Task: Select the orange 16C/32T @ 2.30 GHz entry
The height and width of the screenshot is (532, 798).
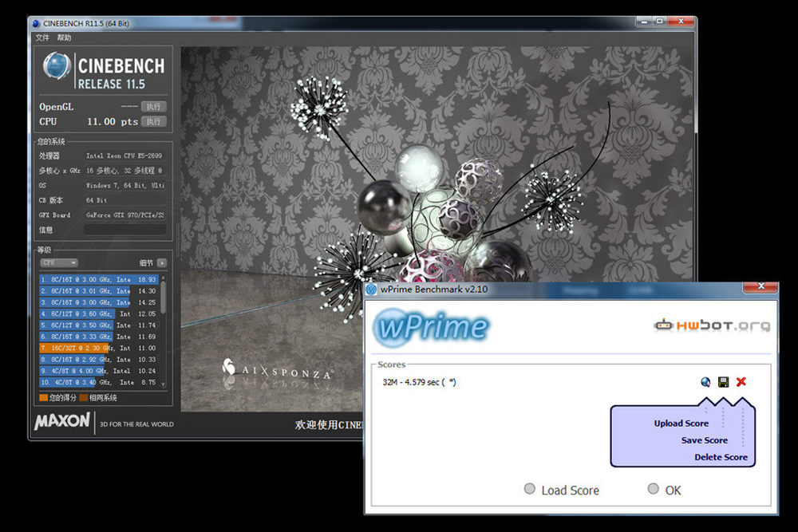Action: pos(99,348)
